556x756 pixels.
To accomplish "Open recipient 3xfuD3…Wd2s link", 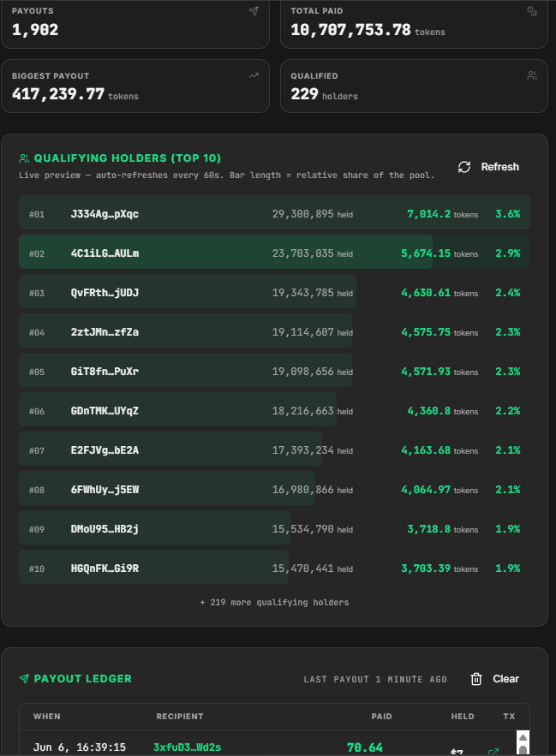I will coord(188,747).
